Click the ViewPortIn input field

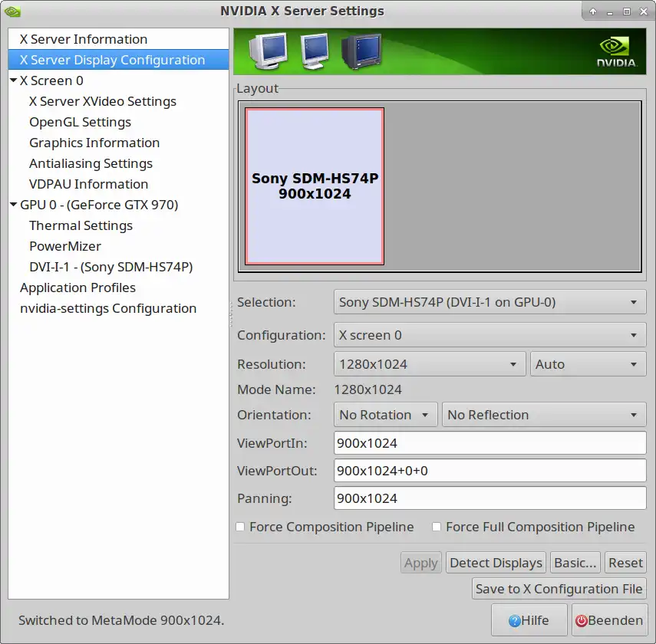pyautogui.click(x=490, y=443)
